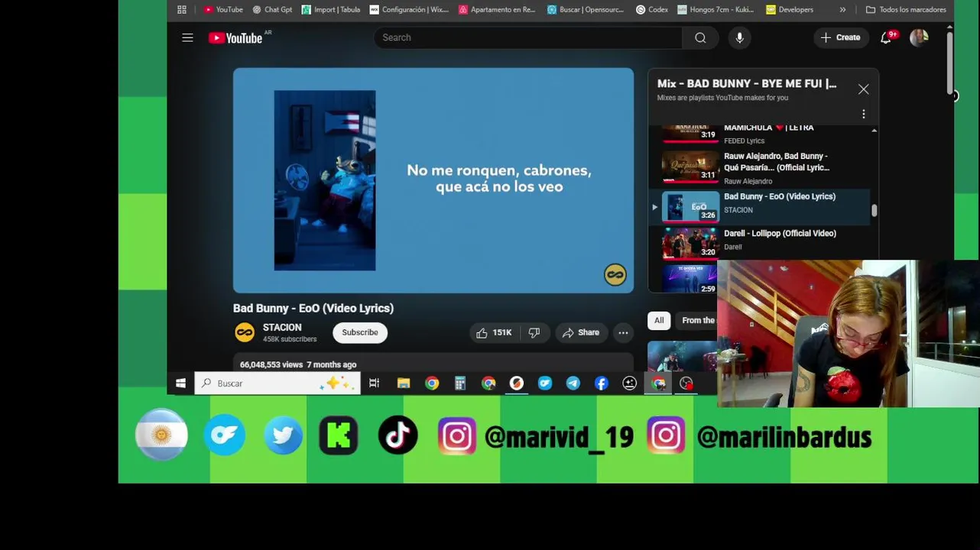980x550 pixels.
Task: Open the notifications bell
Action: [x=886, y=37]
